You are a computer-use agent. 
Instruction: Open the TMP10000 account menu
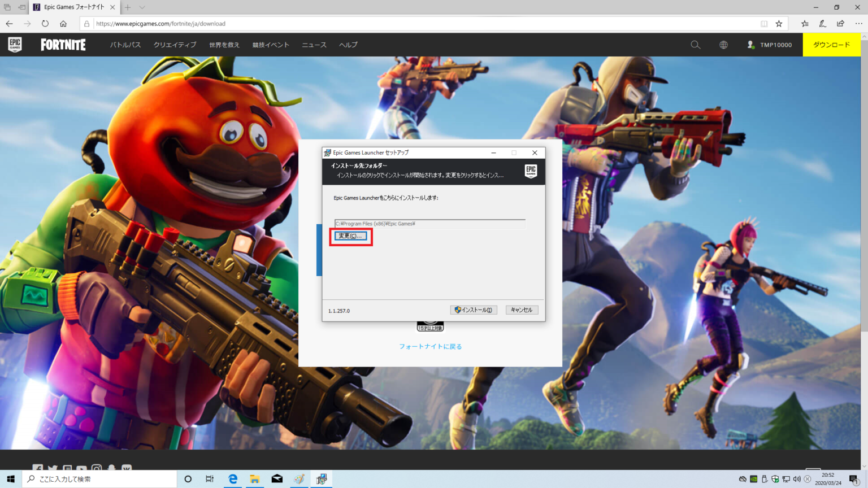pyautogui.click(x=770, y=45)
